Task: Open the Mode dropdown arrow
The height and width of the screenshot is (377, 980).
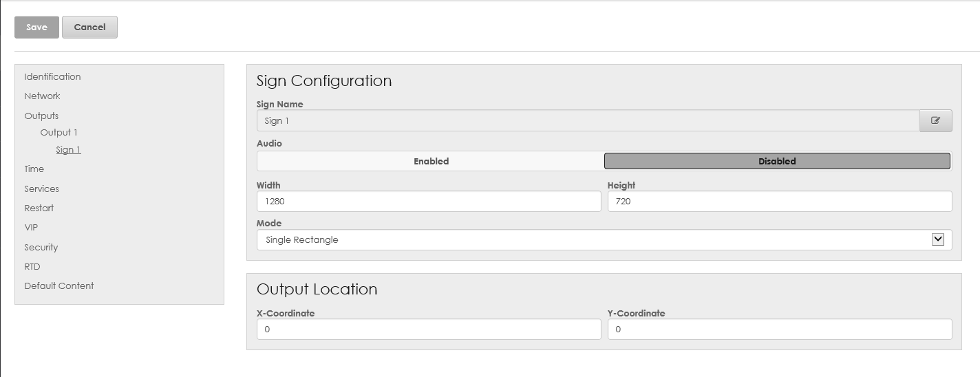Action: pyautogui.click(x=937, y=239)
